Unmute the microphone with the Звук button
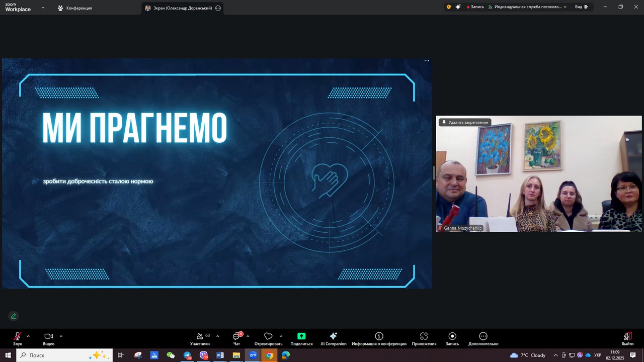644x362 pixels. pyautogui.click(x=18, y=337)
